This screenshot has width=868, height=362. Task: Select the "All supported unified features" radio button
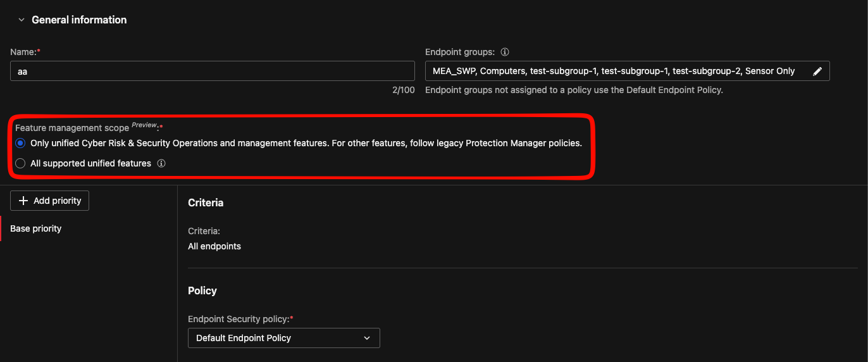click(x=20, y=163)
